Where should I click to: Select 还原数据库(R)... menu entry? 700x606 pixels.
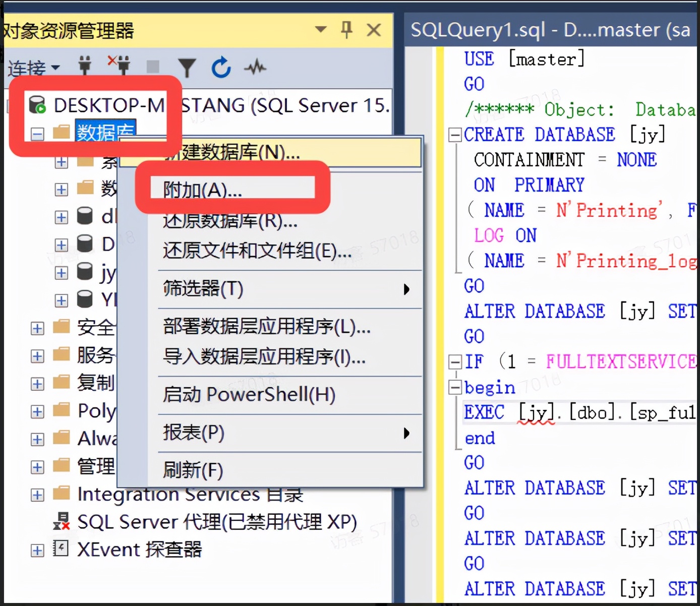point(270,220)
